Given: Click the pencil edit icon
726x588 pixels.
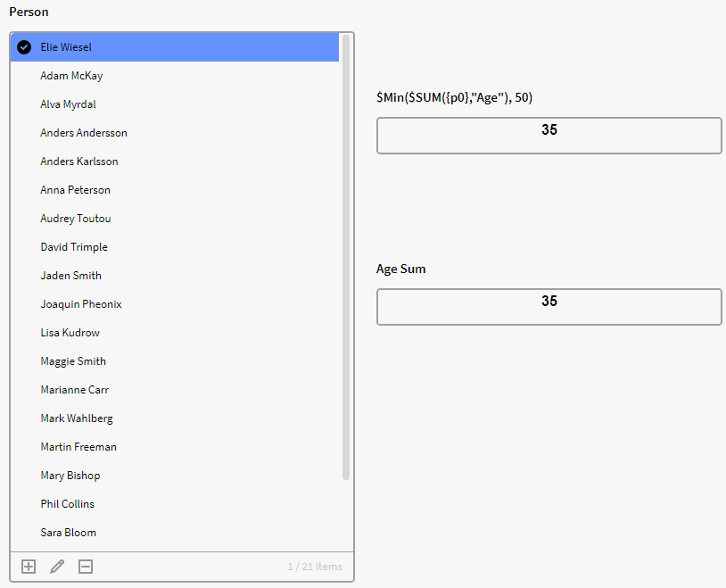Looking at the screenshot, I should (x=57, y=567).
